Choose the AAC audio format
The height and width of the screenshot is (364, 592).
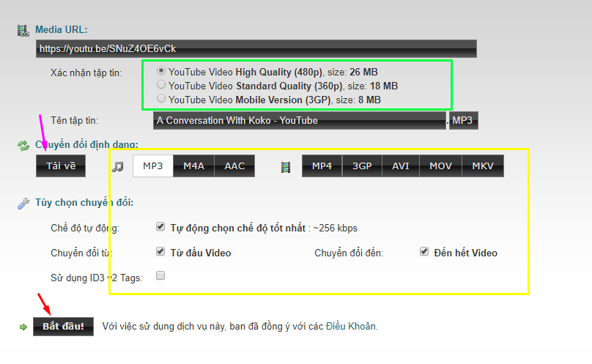point(234,166)
